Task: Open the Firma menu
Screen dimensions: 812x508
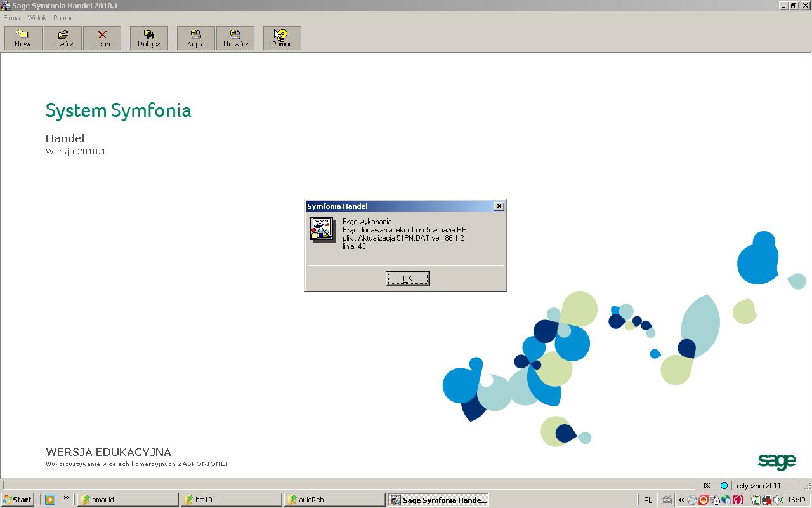Action: click(x=11, y=18)
